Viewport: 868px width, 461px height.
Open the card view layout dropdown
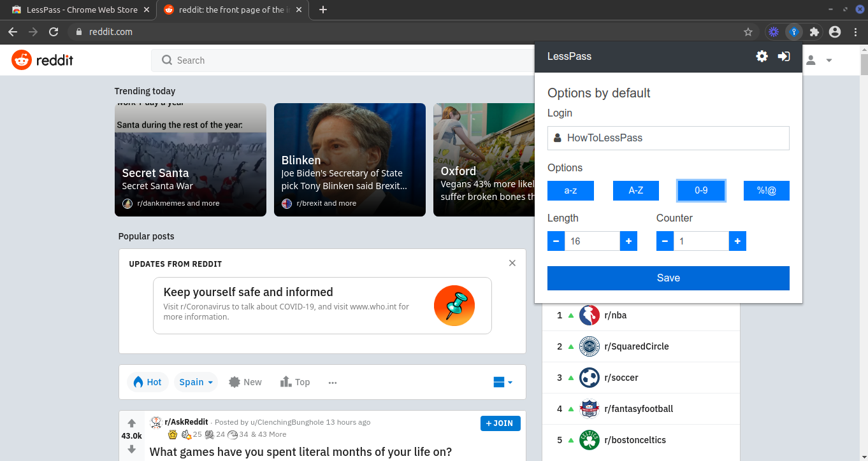point(503,382)
